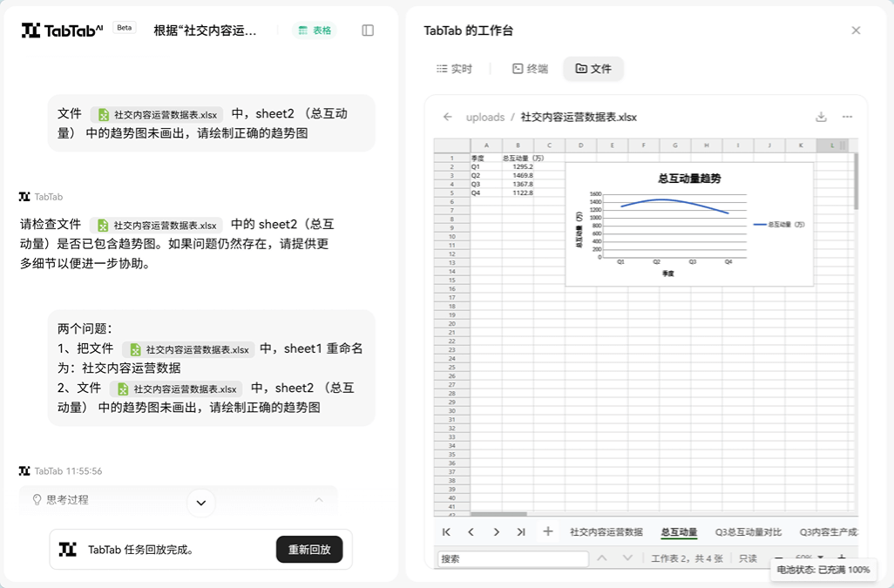Toggle the sidebar panel icon next to 表格

coord(367,30)
